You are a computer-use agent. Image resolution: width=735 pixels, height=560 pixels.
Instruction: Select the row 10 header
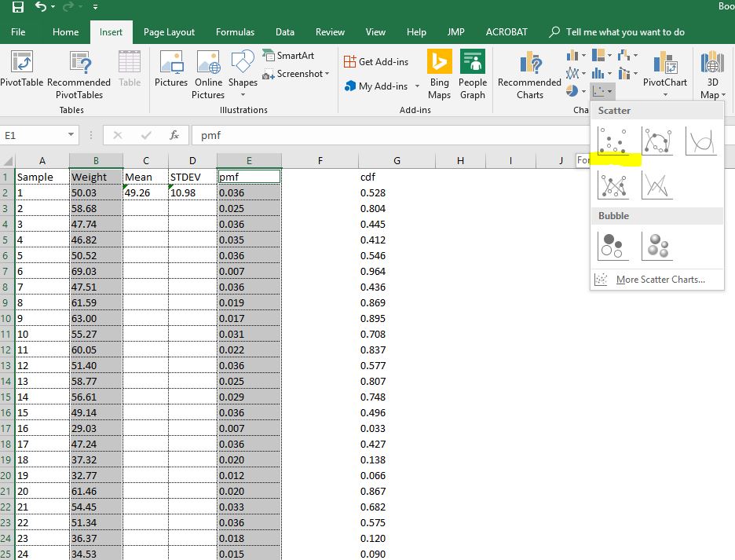[x=6, y=318]
